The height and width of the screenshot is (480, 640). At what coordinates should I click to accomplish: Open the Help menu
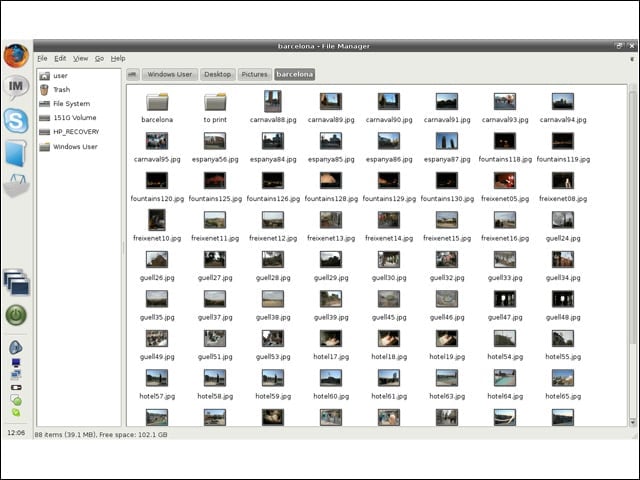118,58
